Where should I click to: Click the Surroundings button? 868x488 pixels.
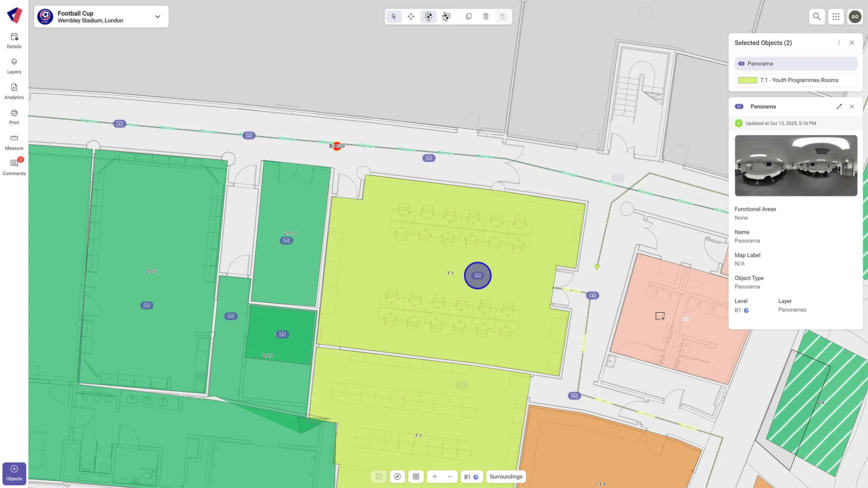click(506, 476)
